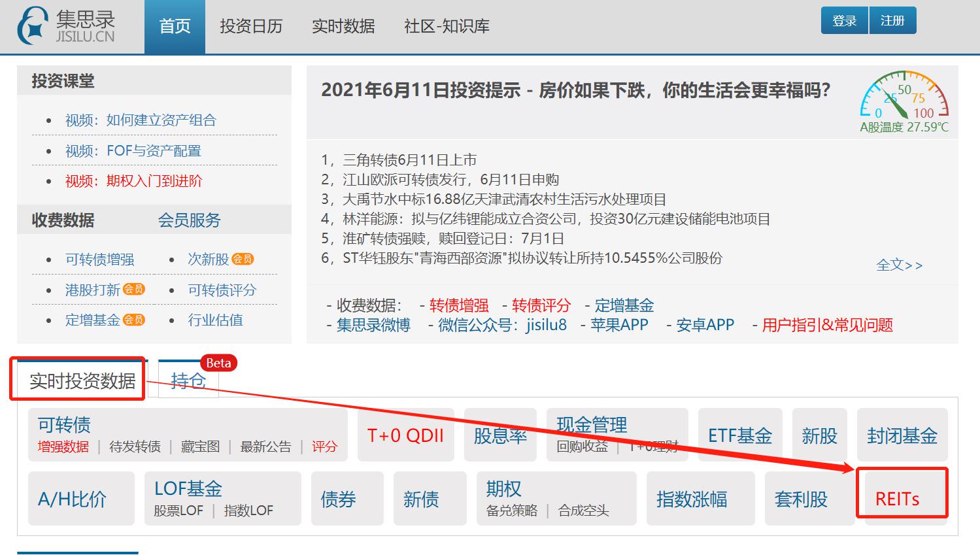
Task: Open 指数LOF sub-link under LOF基金
Action: pyautogui.click(x=248, y=511)
